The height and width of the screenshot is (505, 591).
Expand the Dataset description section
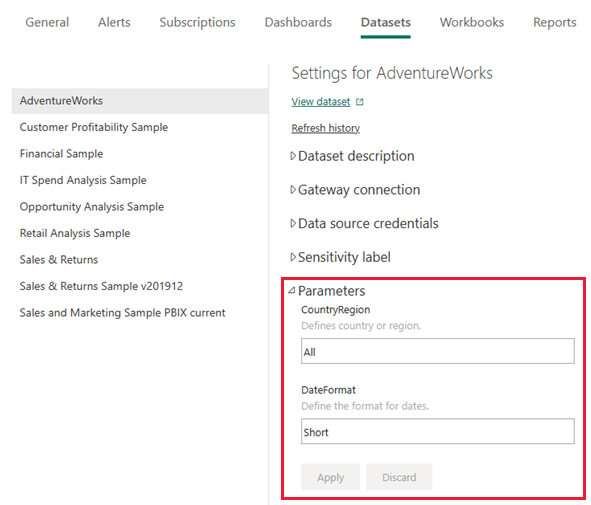coord(352,156)
